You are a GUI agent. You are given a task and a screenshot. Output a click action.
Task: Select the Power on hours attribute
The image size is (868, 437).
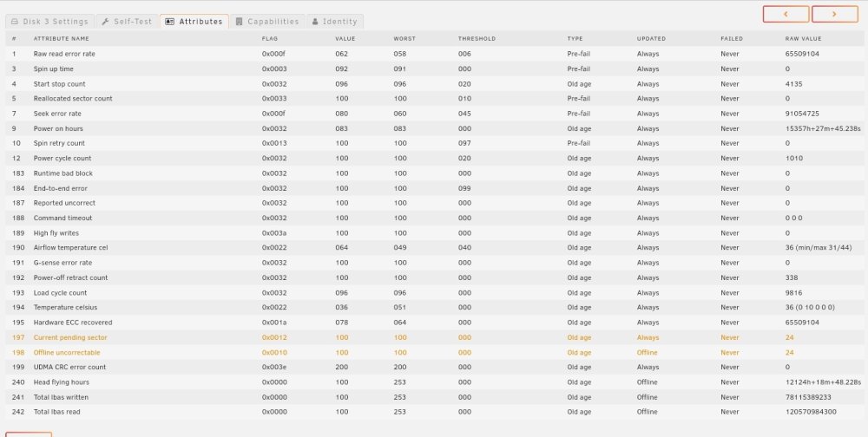[x=58, y=128]
